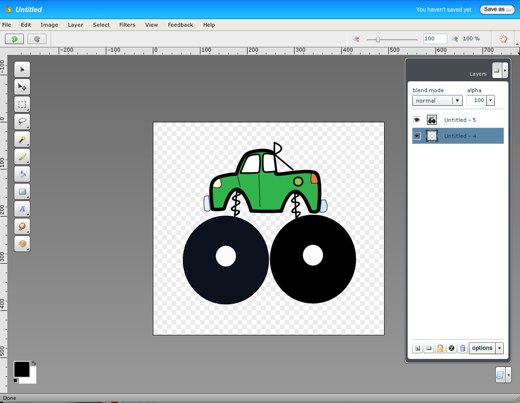Swap foreground and background colors
This screenshot has height=403, width=520.
33,363
